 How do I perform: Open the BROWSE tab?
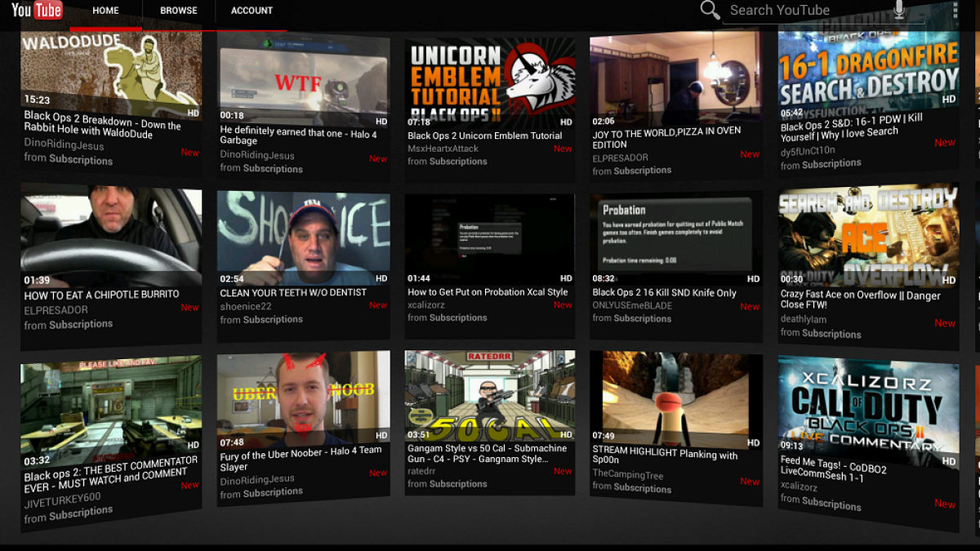click(178, 11)
